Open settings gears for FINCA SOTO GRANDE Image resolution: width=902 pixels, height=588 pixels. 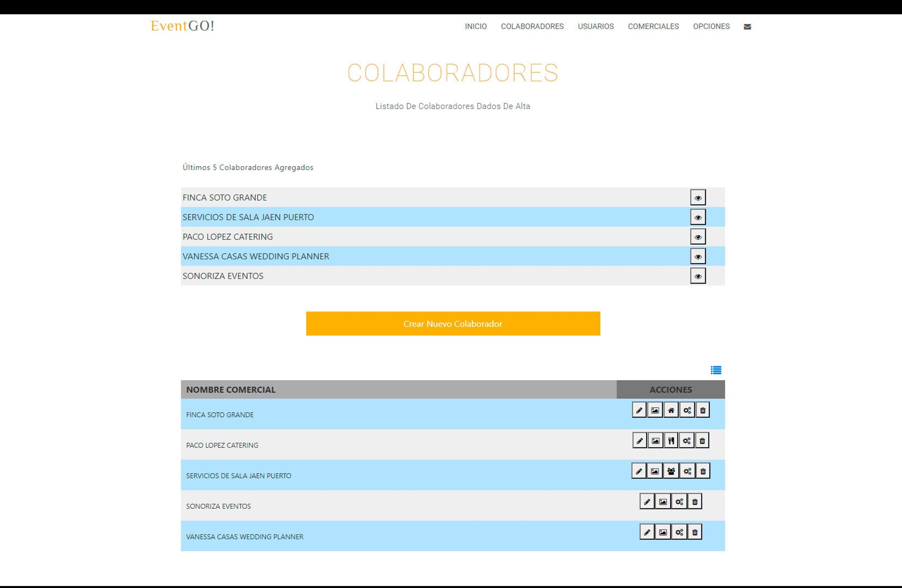tap(687, 410)
